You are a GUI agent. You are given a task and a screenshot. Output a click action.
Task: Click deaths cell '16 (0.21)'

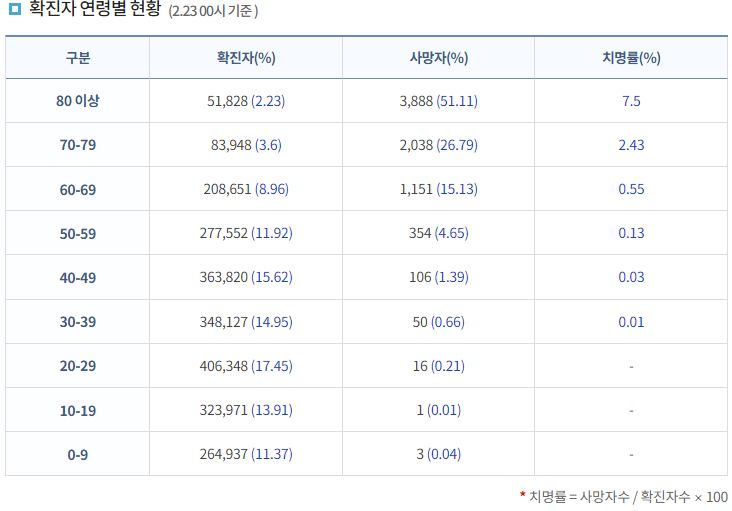click(438, 365)
